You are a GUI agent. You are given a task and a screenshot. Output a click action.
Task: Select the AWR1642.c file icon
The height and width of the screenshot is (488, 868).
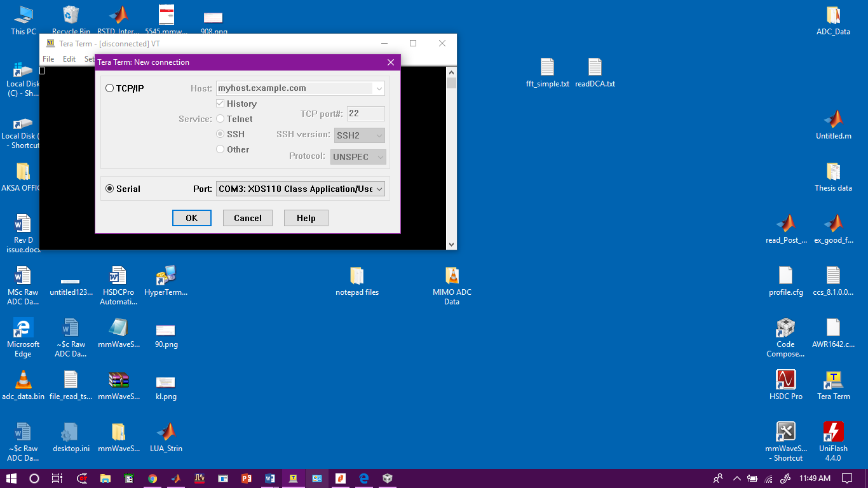pyautogui.click(x=833, y=333)
